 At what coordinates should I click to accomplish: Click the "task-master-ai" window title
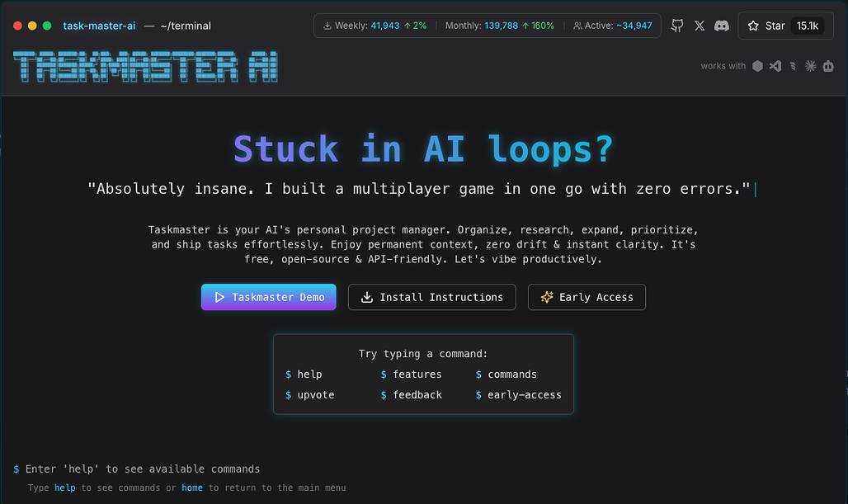click(x=99, y=26)
